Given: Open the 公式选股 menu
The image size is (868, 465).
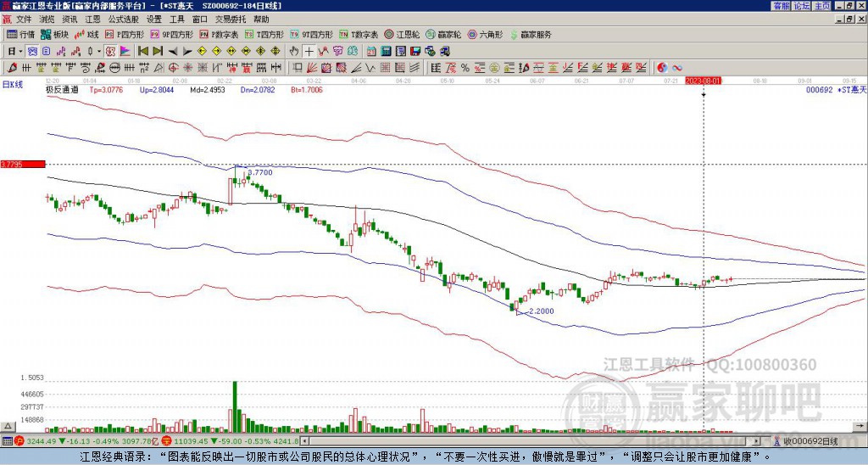Looking at the screenshot, I should (x=123, y=20).
